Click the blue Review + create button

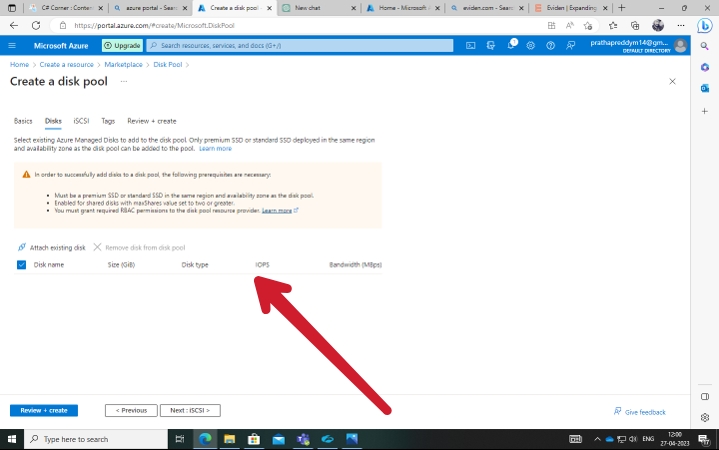tap(44, 410)
